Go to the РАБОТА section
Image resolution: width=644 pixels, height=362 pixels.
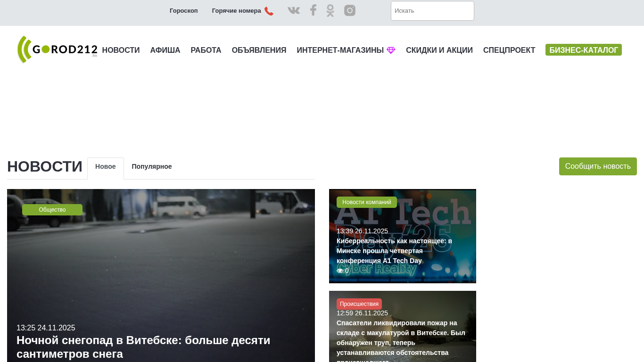pyautogui.click(x=206, y=50)
